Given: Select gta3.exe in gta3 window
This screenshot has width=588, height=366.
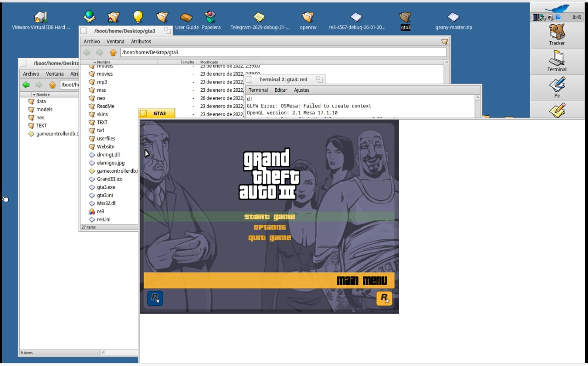Looking at the screenshot, I should point(102,187).
